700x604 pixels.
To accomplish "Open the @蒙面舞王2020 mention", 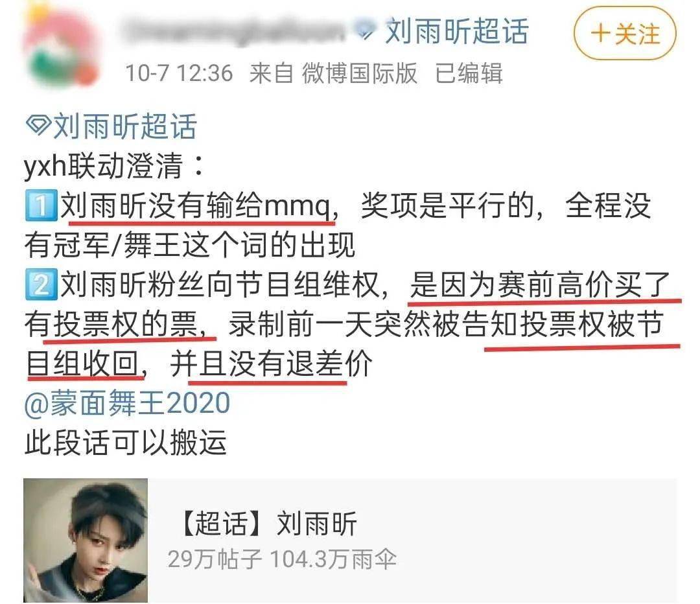I will pyautogui.click(x=127, y=404).
